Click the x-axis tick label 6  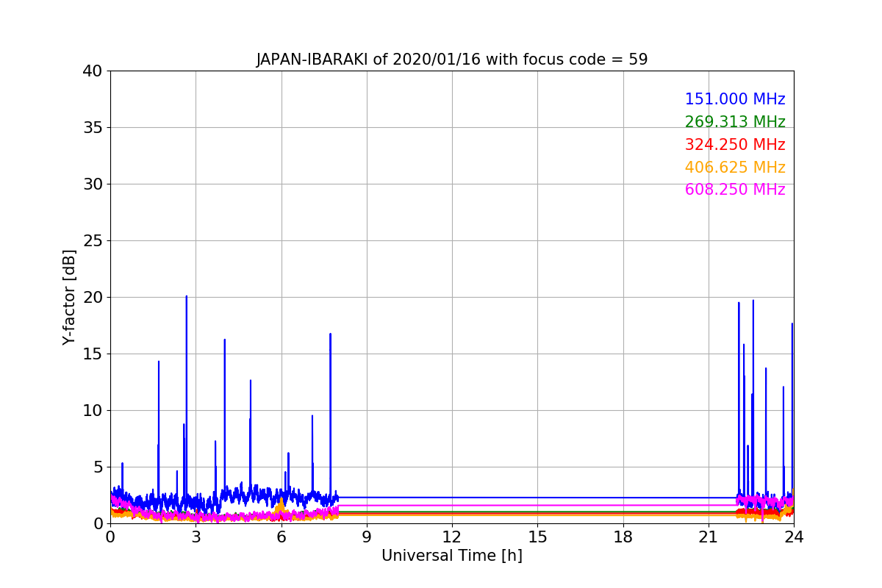click(x=281, y=537)
